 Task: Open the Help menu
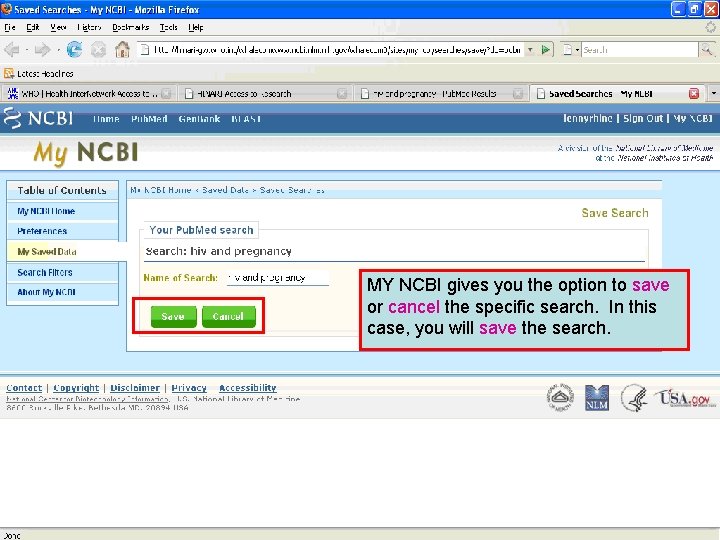[196, 28]
